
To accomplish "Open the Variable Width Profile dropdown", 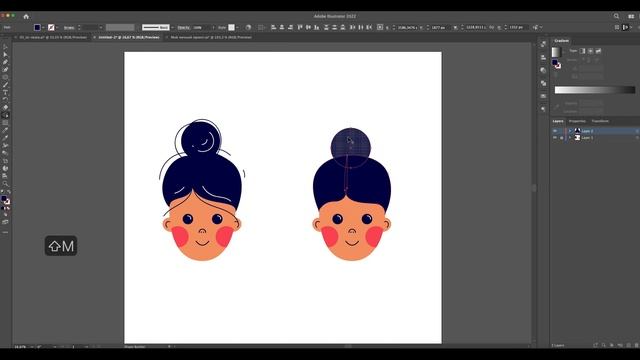I will coord(120,27).
